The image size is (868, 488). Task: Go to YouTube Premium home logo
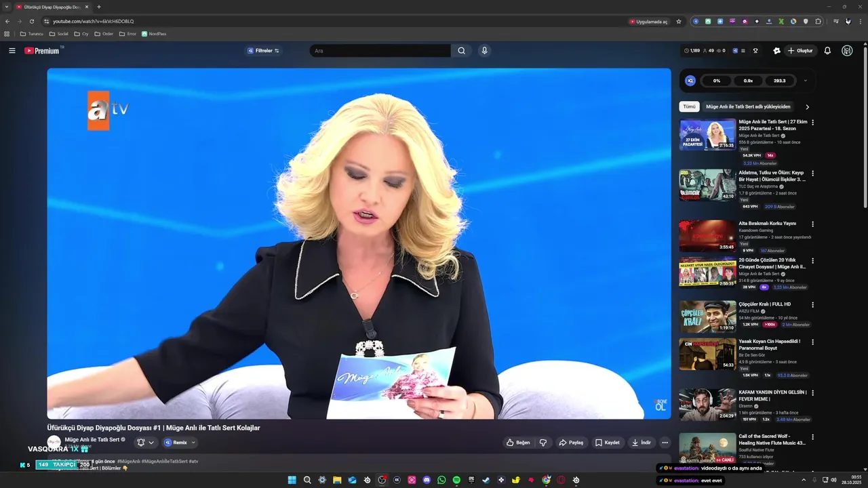coord(42,51)
